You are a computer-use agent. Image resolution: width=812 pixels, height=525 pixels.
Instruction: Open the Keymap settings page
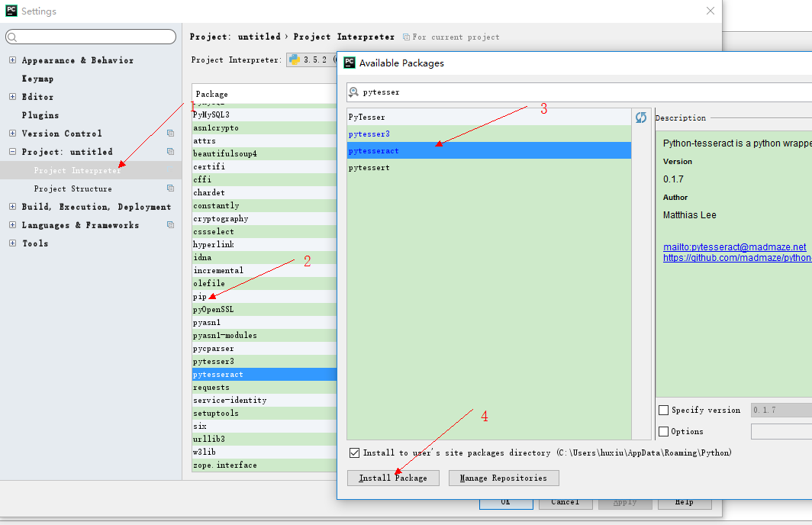click(x=37, y=79)
